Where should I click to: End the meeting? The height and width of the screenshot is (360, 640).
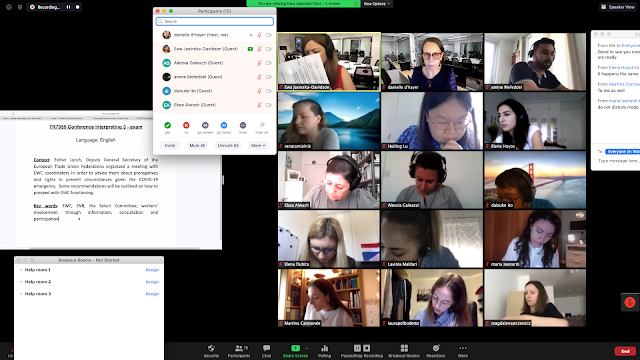point(625,351)
